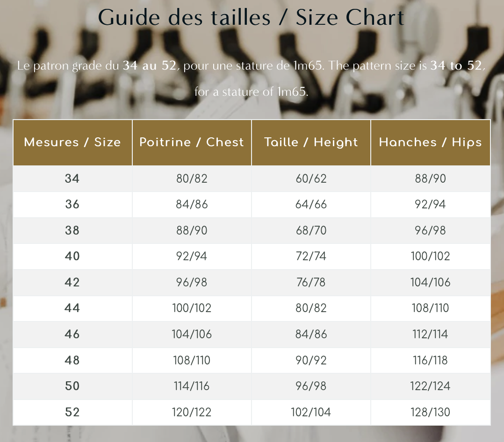The image size is (504, 442).
Task: Select the size 36 row label
Action: coord(72,204)
